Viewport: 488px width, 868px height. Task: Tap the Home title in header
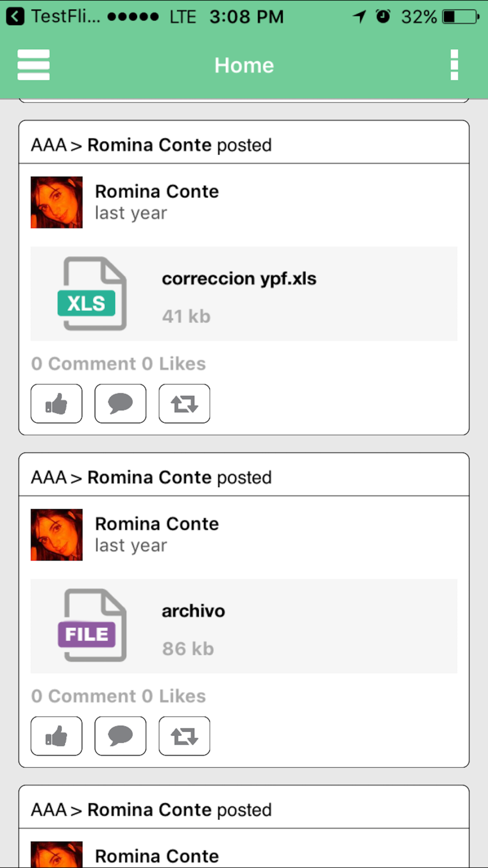pyautogui.click(x=244, y=65)
